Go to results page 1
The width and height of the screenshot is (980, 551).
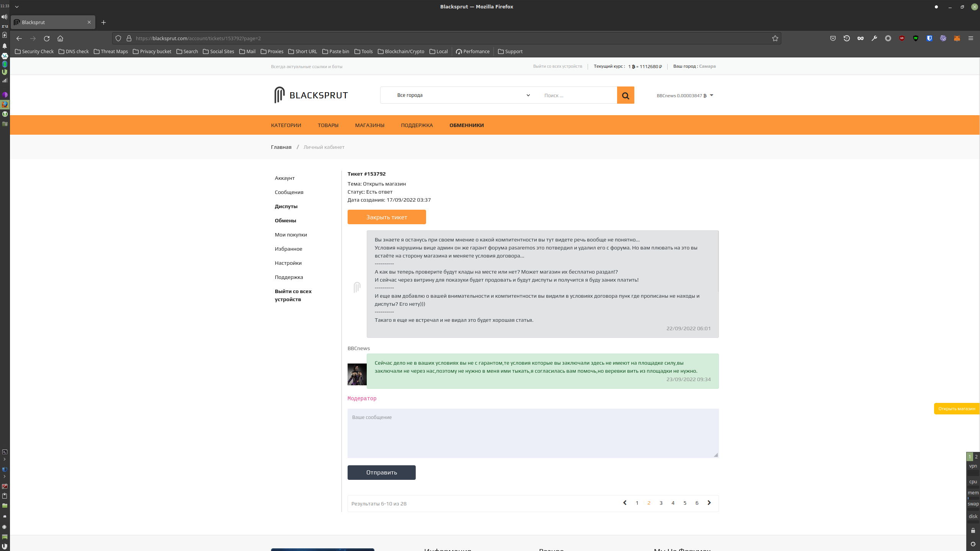pos(637,503)
